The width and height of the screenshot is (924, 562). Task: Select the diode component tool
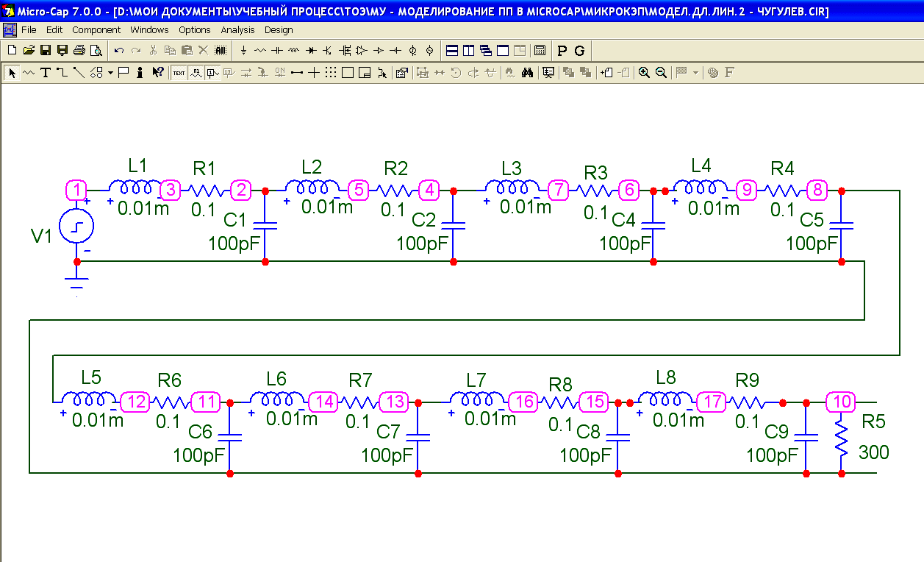311,51
